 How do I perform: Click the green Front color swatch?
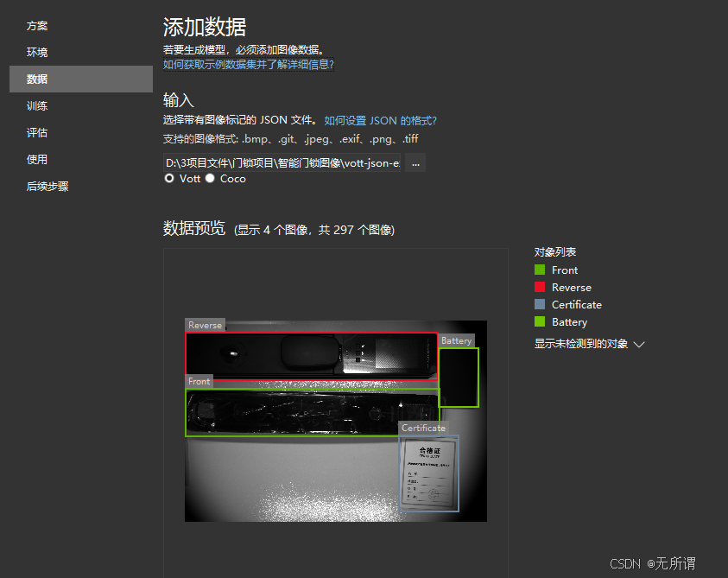tap(540, 270)
